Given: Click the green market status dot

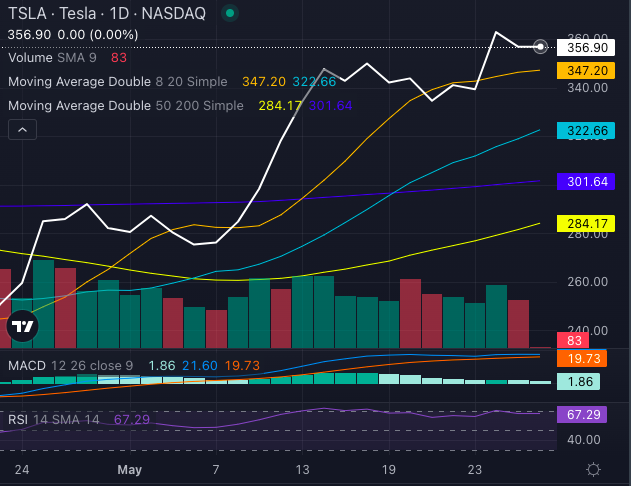Looking at the screenshot, I should pos(230,13).
